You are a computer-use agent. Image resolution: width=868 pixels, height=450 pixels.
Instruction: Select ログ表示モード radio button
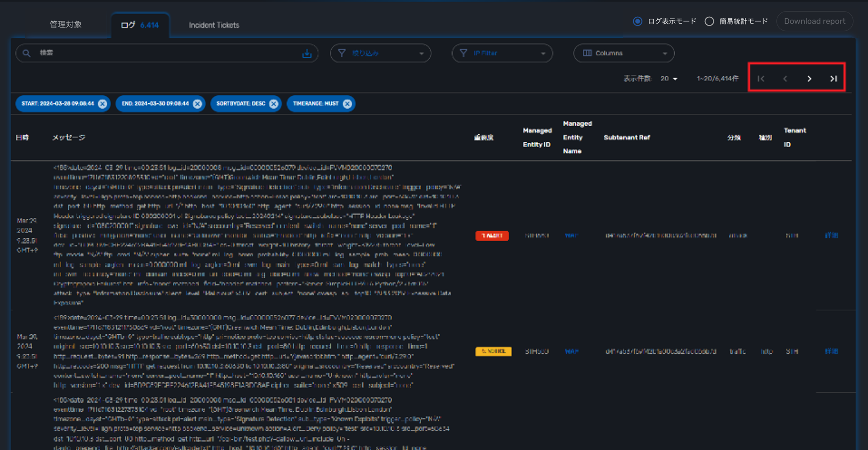(638, 21)
